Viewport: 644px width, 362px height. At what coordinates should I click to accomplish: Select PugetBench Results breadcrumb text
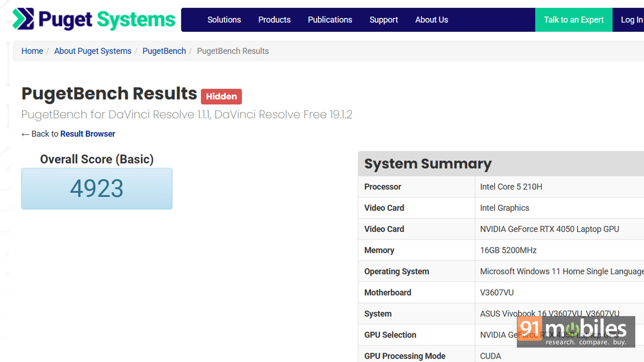233,51
